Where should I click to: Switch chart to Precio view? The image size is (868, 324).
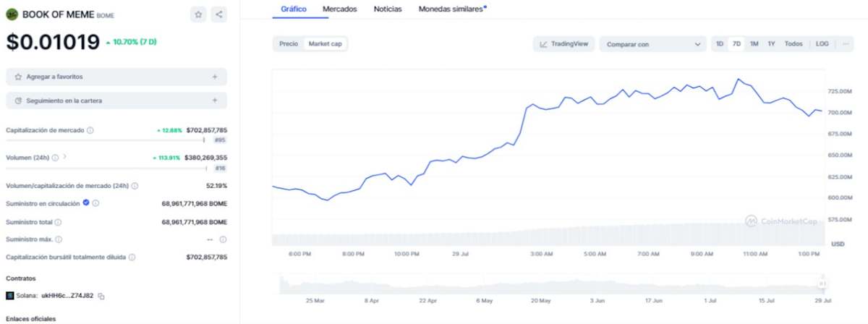(289, 44)
